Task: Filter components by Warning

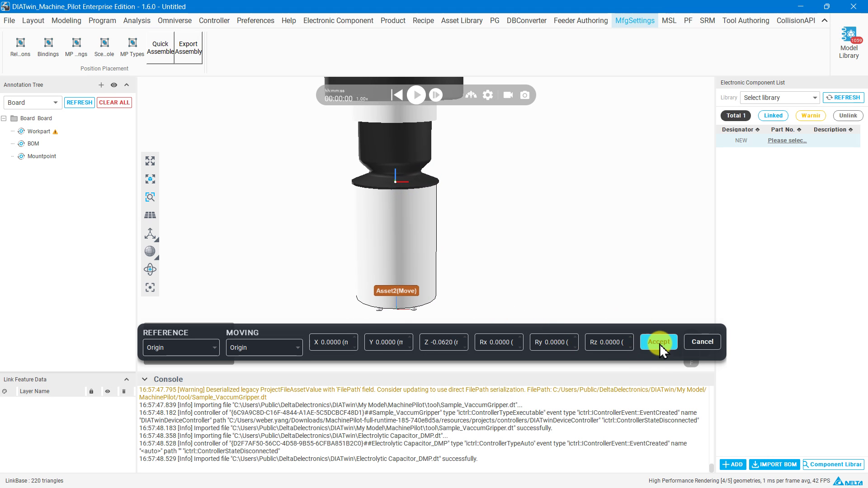Action: 811,116
